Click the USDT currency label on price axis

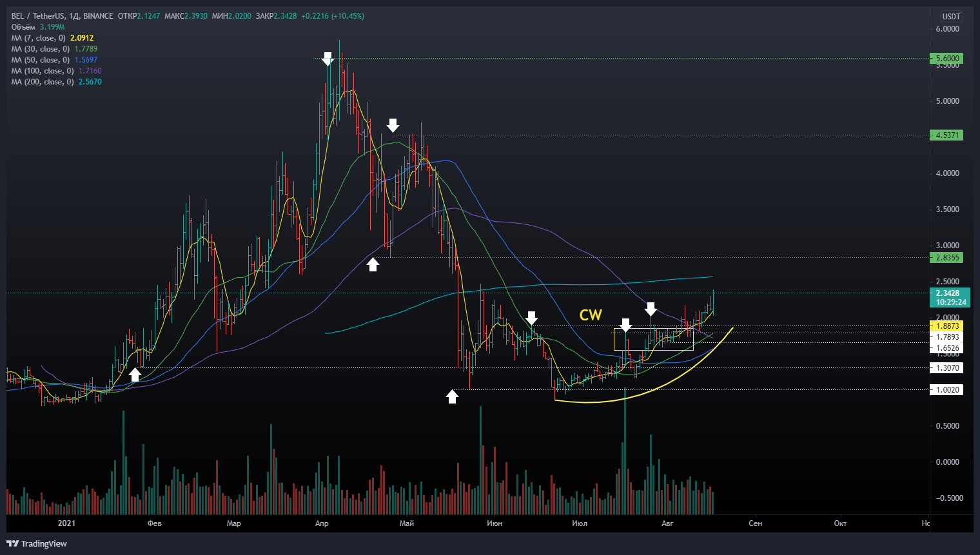tap(952, 17)
